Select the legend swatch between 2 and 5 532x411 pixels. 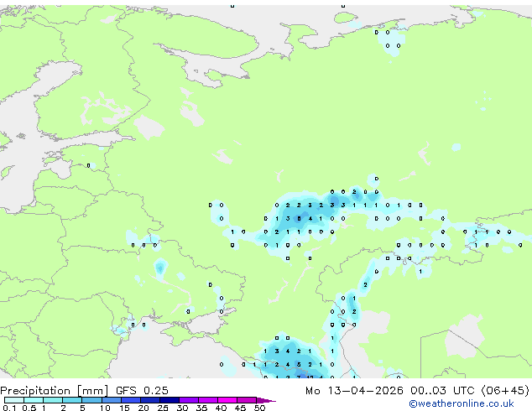(73, 400)
